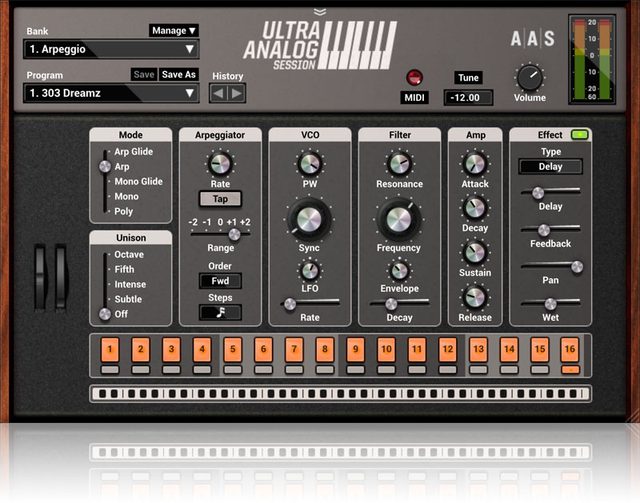Click the Save As button

click(x=178, y=74)
